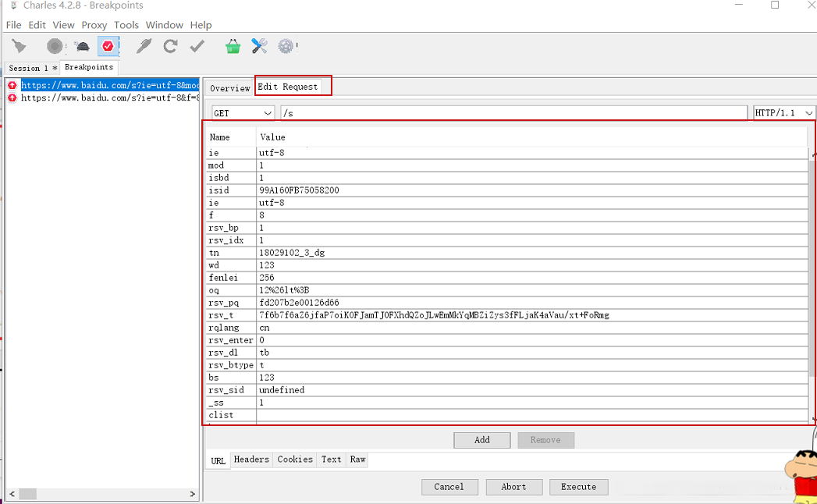
Task: Click the Cancel button
Action: pyautogui.click(x=449, y=487)
